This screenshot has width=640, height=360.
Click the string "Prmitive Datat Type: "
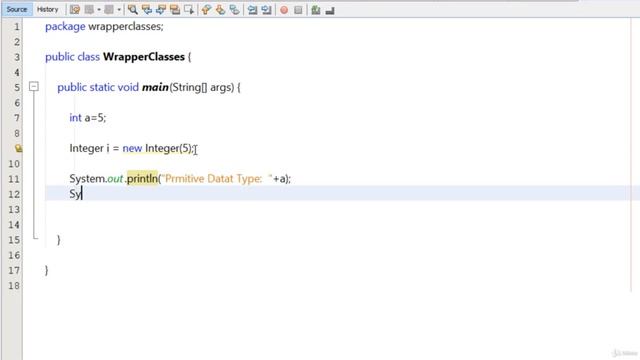pyautogui.click(x=218, y=179)
